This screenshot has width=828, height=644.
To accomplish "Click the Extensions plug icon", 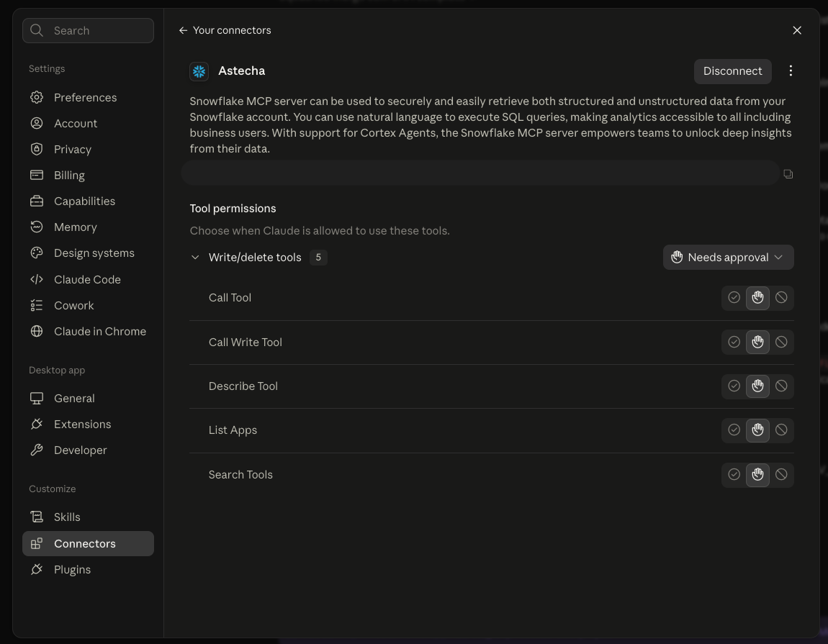I will [x=37, y=424].
